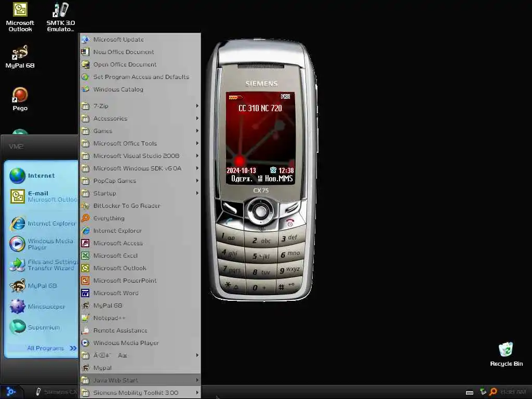Click Everything search icon in menu
The width and height of the screenshot is (532, 399).
coord(86,218)
